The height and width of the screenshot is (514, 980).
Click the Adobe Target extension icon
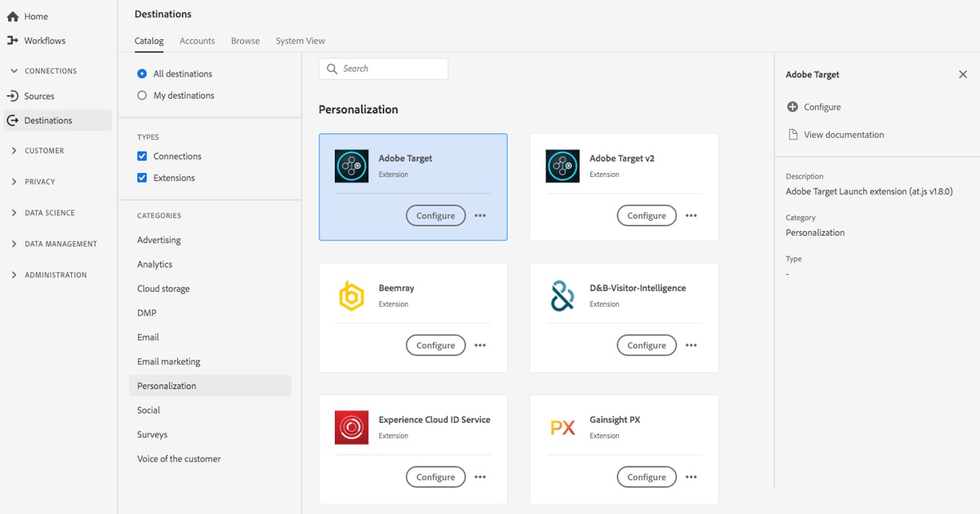click(351, 166)
